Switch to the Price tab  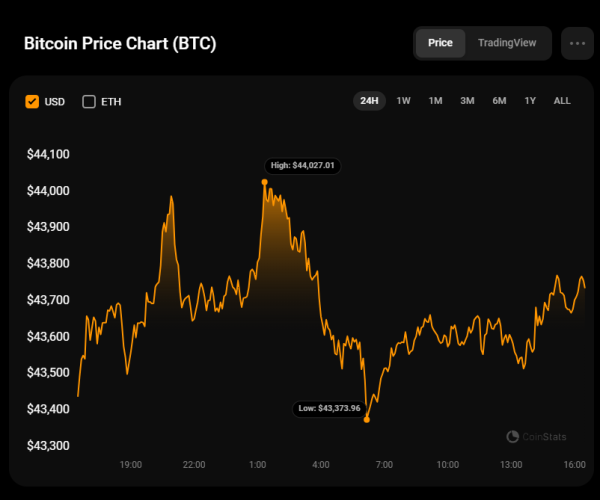pos(440,43)
